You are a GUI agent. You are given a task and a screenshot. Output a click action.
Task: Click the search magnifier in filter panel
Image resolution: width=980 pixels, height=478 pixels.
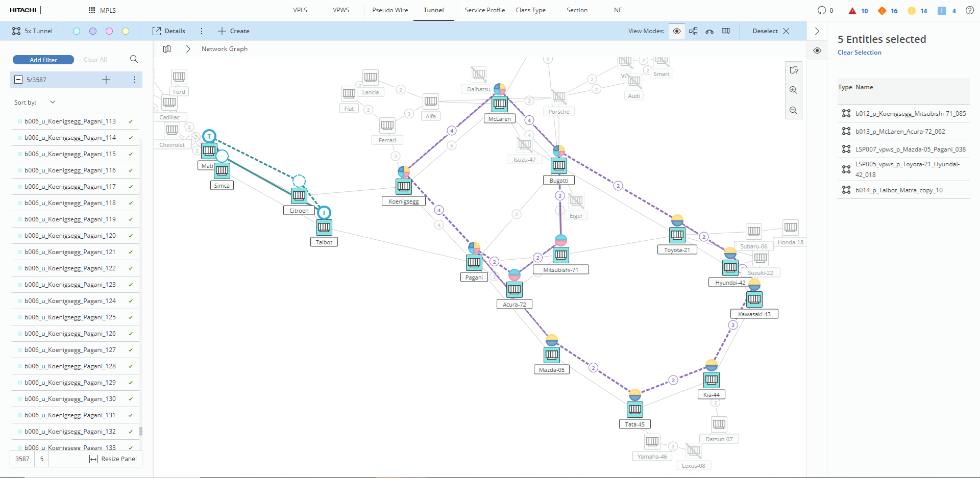pos(134,59)
